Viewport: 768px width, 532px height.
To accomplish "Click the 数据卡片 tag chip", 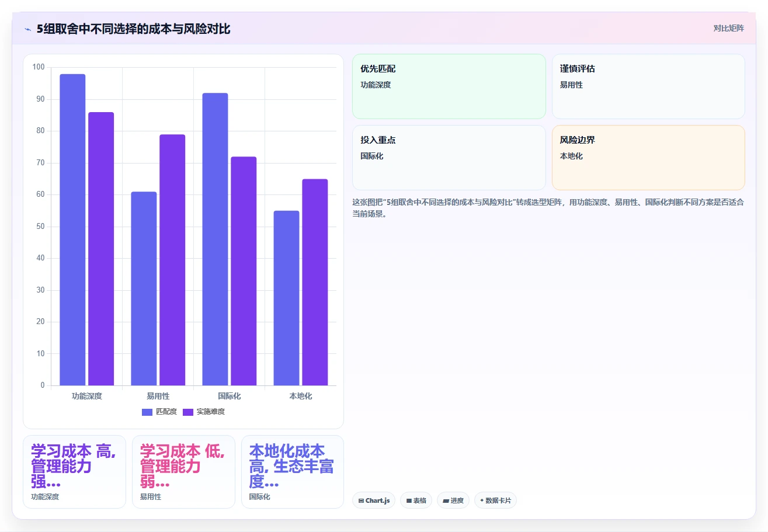I will pyautogui.click(x=495, y=500).
